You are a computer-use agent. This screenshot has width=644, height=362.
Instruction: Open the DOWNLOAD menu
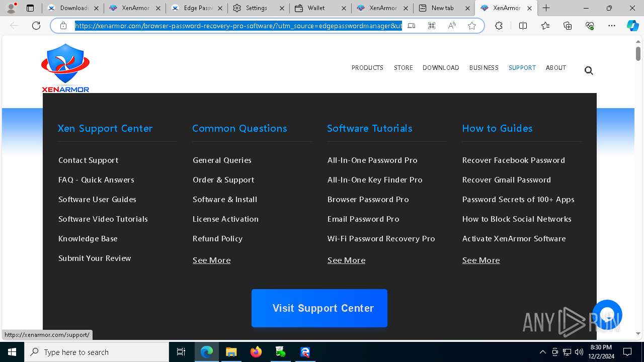[x=441, y=68]
